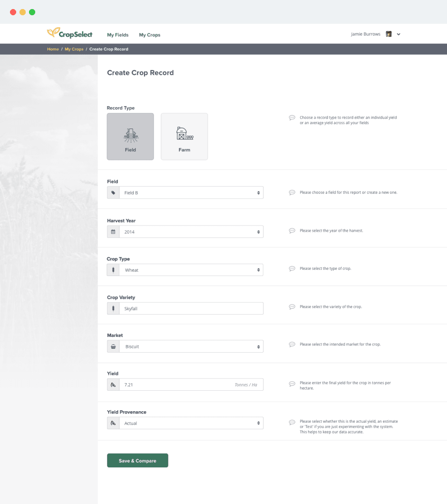This screenshot has height=504, width=447.
Task: Open the Crop Type Wheat dropdown
Action: 191,270
